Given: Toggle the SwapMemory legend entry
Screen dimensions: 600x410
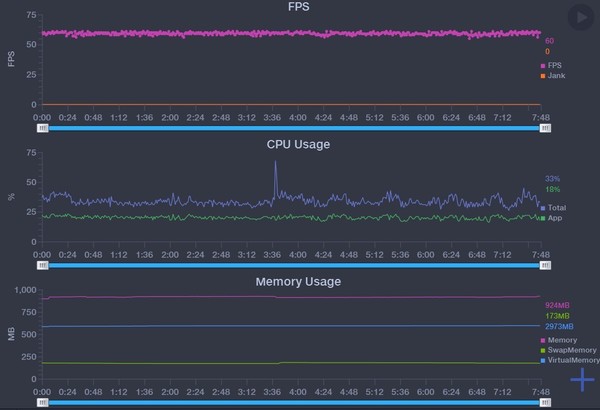Looking at the screenshot, I should [568, 350].
